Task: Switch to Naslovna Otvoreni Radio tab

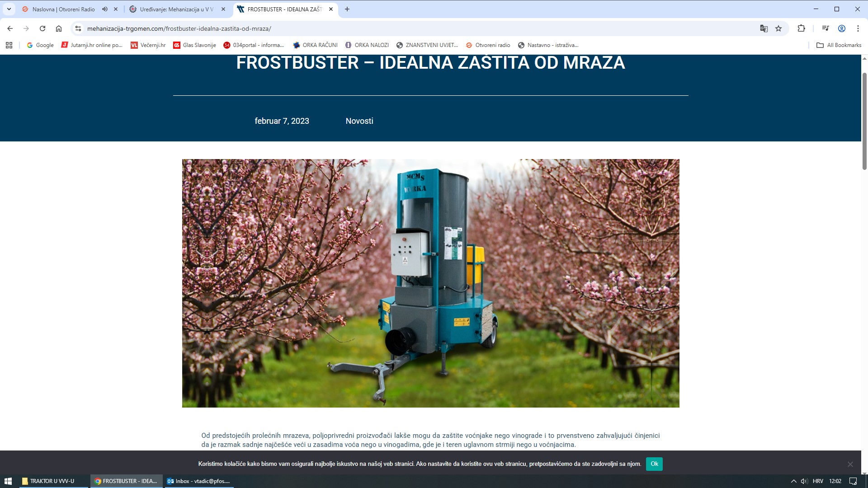Action: tap(63, 9)
